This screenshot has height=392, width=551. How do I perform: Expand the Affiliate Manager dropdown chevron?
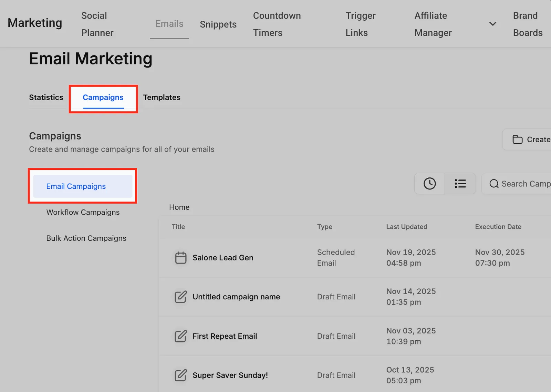click(x=493, y=24)
